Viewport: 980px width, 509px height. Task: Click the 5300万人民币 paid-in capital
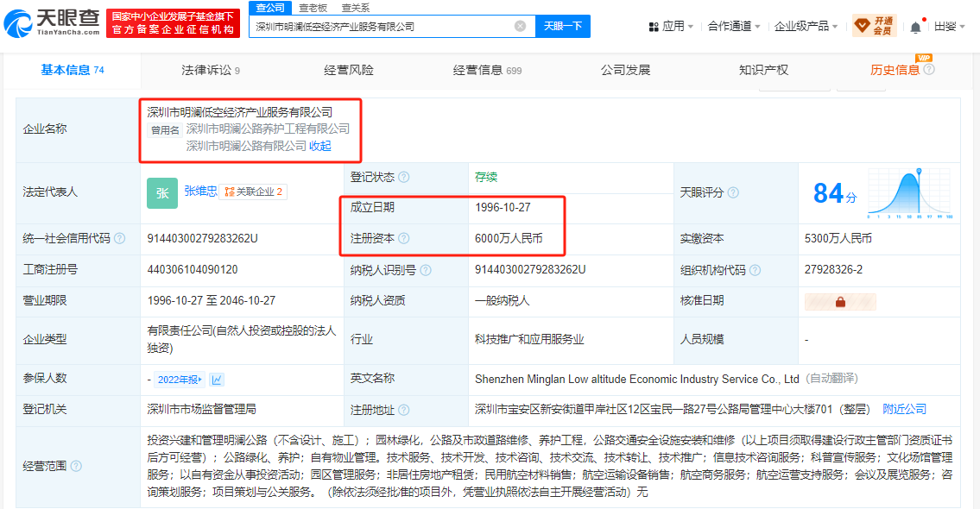[x=838, y=239]
